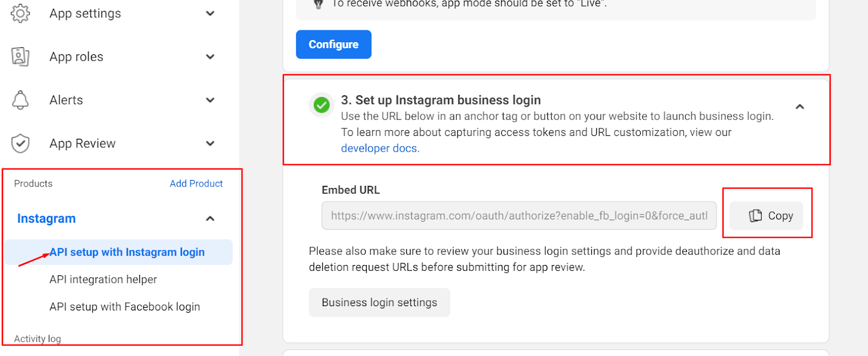Select API integration helper
The height and width of the screenshot is (356, 868).
[x=103, y=279]
